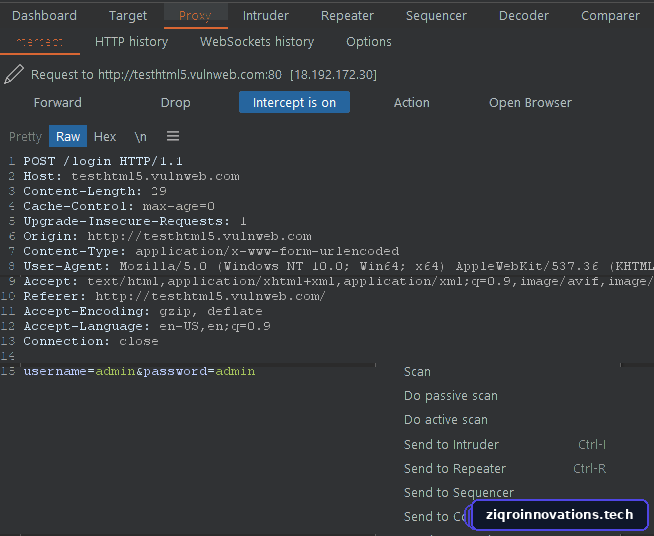Viewport: 654px width, 536px height.
Task: Toggle the \n non-printable characters display
Action: point(141,136)
